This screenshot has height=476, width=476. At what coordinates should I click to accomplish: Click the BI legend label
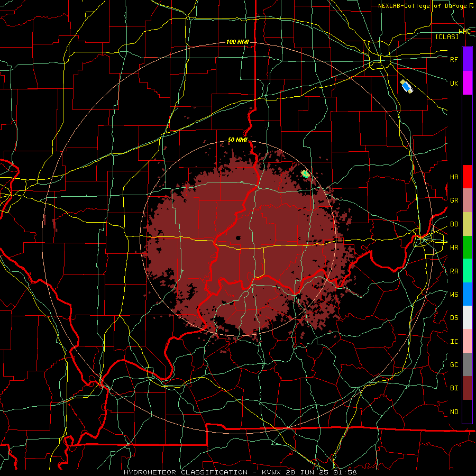[454, 388]
